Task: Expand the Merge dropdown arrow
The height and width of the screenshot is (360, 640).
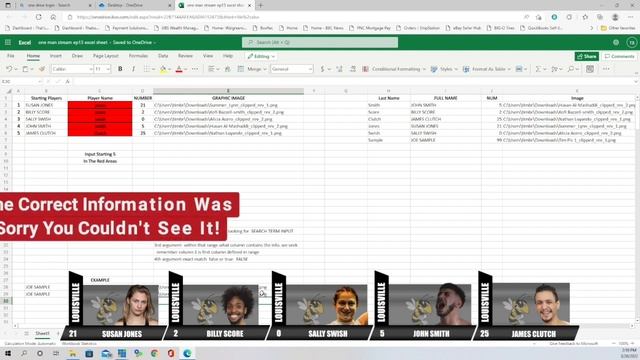Action: (x=264, y=69)
